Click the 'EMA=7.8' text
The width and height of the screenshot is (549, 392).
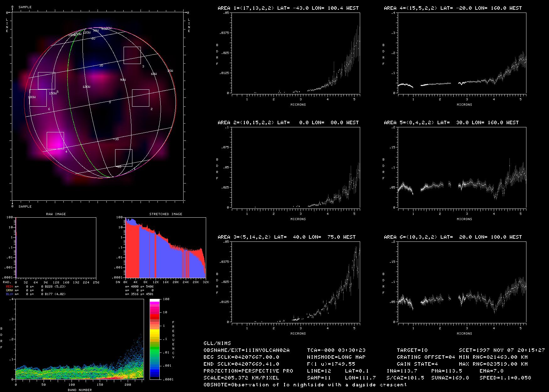(x=492, y=371)
